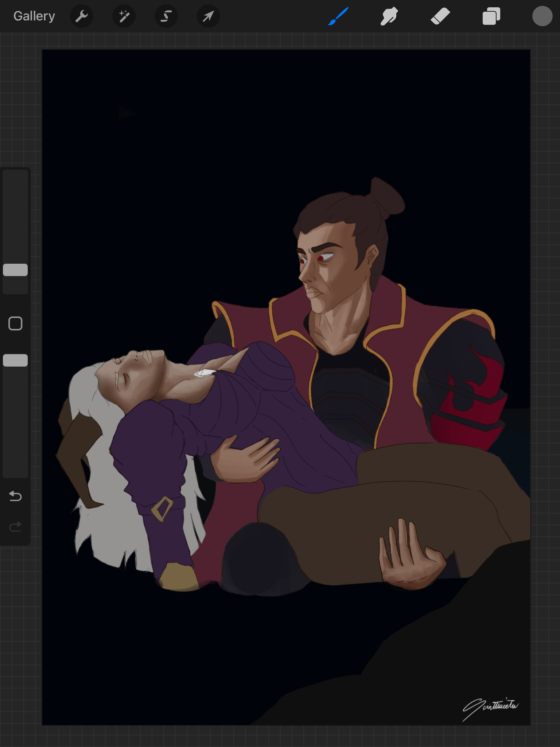This screenshot has width=560, height=747.
Task: Open the Actions wrench menu
Action: pos(82,16)
